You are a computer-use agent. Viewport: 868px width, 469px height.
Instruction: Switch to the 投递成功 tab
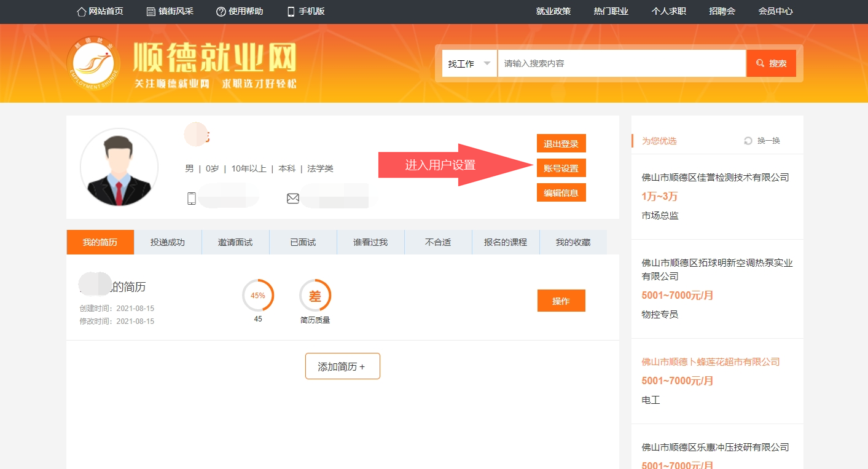[x=168, y=242]
